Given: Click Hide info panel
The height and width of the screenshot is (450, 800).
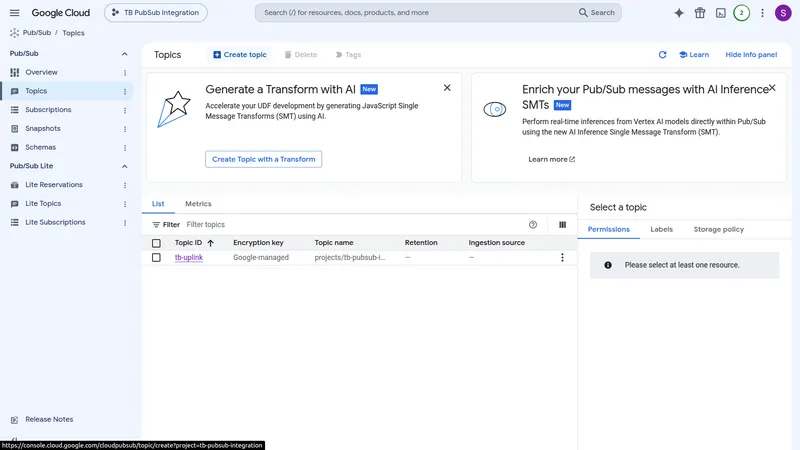Looking at the screenshot, I should pos(751,55).
